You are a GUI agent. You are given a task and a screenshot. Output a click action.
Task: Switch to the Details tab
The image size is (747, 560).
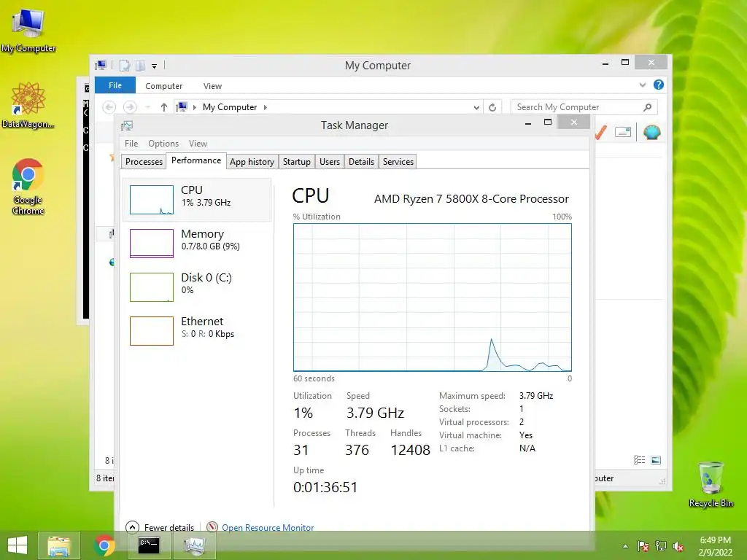pos(361,161)
